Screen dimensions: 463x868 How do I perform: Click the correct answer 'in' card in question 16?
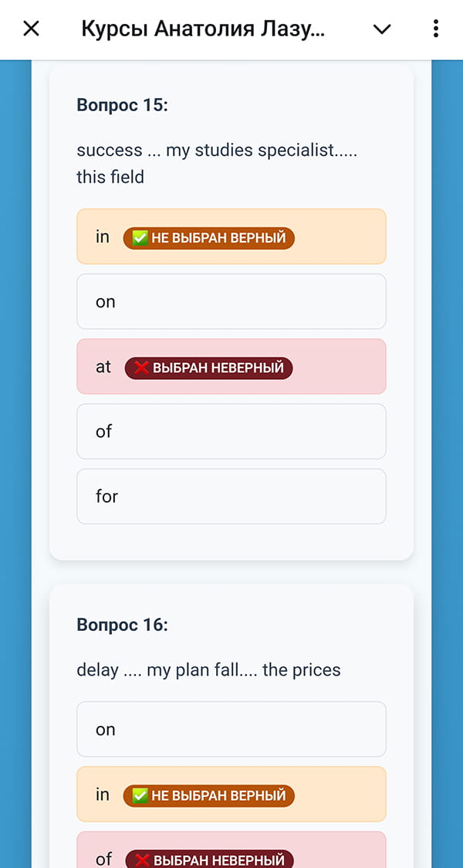[x=231, y=795]
